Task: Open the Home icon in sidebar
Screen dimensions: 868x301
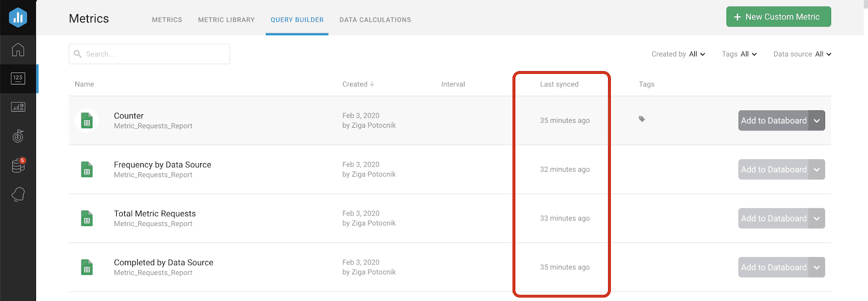Action: pyautogui.click(x=18, y=49)
